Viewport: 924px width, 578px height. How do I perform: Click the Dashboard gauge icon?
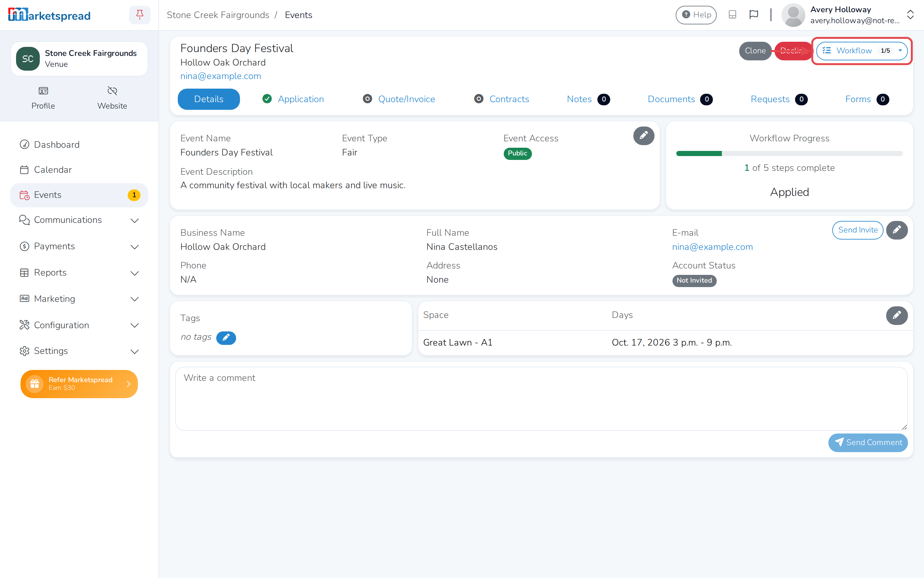(24, 144)
